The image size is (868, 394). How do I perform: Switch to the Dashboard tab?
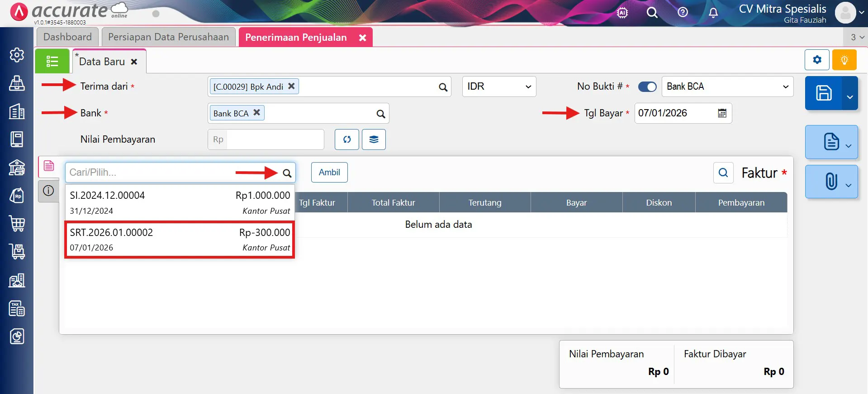[x=67, y=37]
